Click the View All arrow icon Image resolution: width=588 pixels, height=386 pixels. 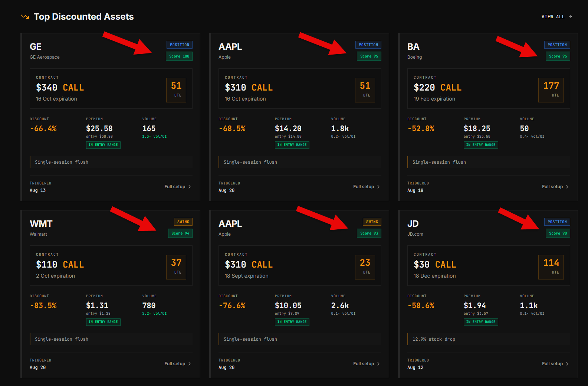tap(570, 17)
